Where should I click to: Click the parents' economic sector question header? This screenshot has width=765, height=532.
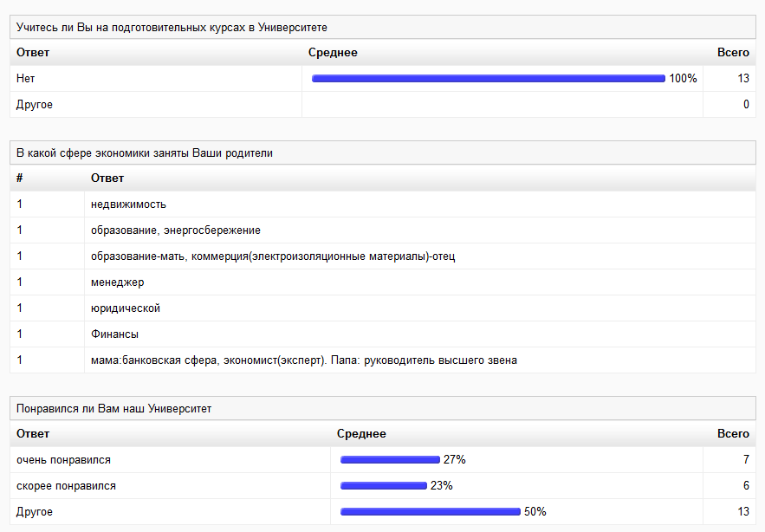tap(145, 153)
